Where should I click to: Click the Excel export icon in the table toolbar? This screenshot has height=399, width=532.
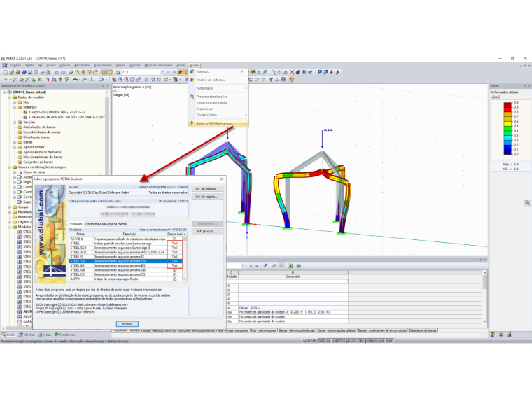(x=290, y=266)
